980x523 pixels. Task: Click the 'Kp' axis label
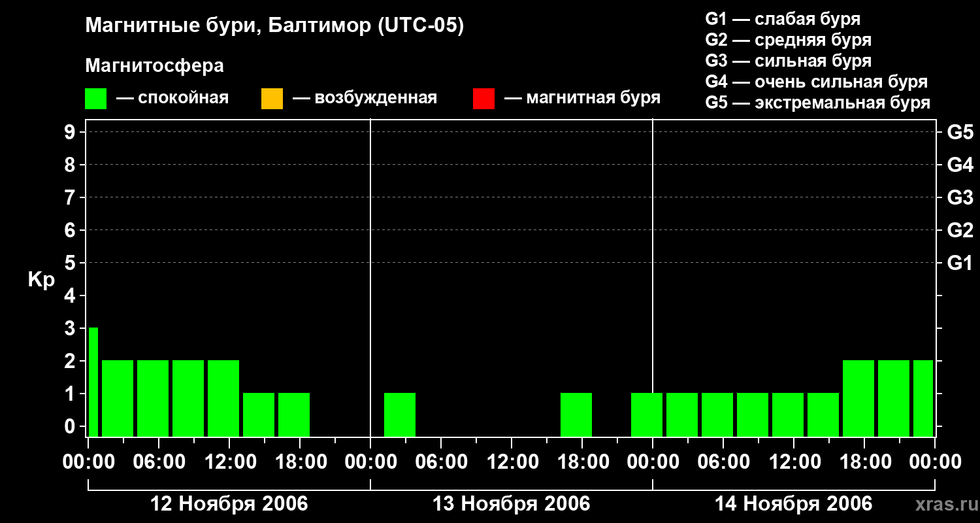tap(41, 280)
